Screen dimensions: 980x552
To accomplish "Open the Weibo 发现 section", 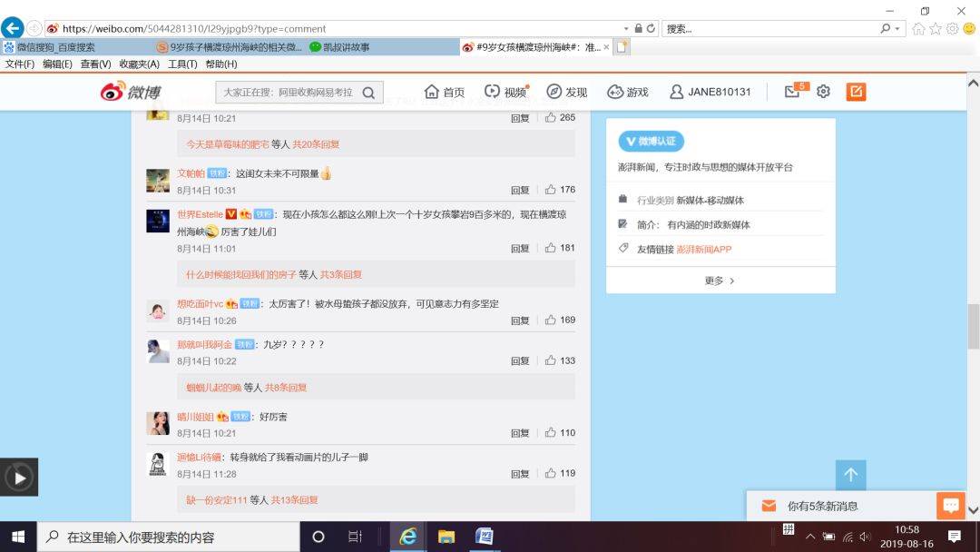I will click(566, 92).
